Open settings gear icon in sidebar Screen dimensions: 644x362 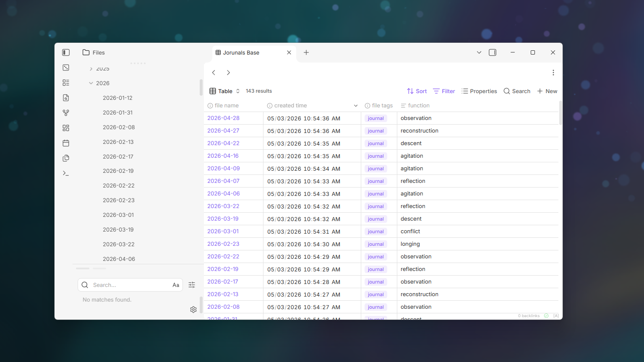[193, 310]
